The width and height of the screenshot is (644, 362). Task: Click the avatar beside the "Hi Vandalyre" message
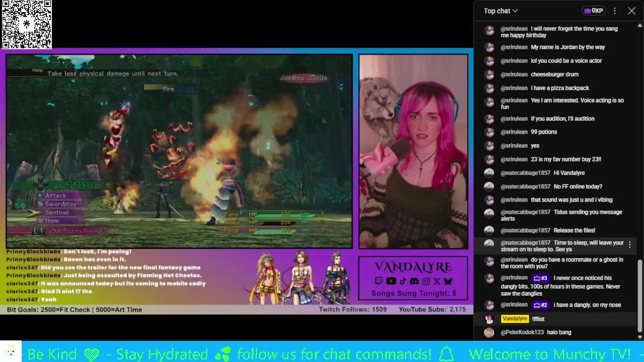489,173
